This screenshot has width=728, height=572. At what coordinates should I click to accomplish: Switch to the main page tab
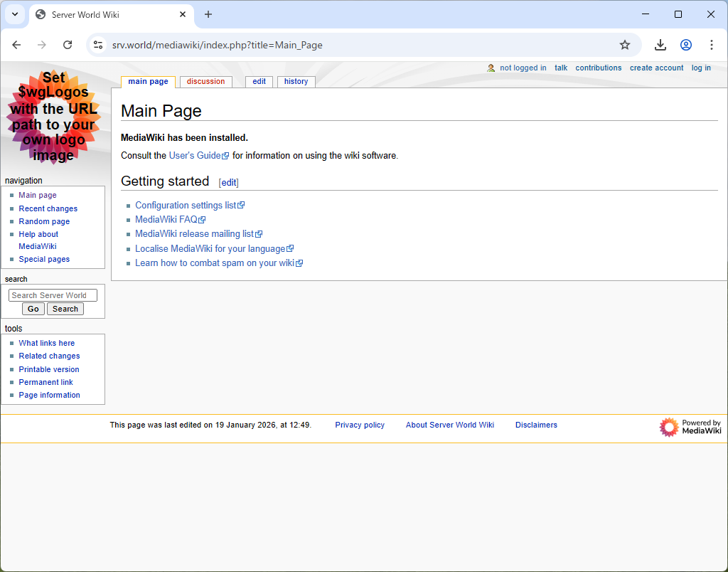[148, 82]
